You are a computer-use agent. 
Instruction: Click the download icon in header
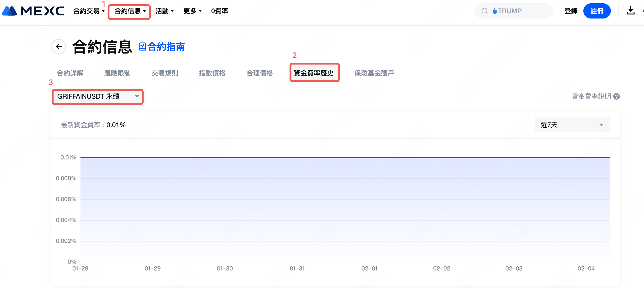[630, 11]
